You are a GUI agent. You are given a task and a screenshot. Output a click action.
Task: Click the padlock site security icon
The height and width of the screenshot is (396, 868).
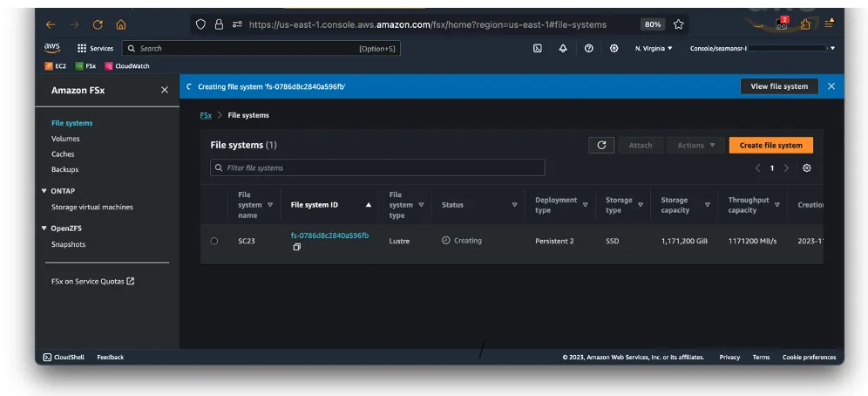pos(219,24)
